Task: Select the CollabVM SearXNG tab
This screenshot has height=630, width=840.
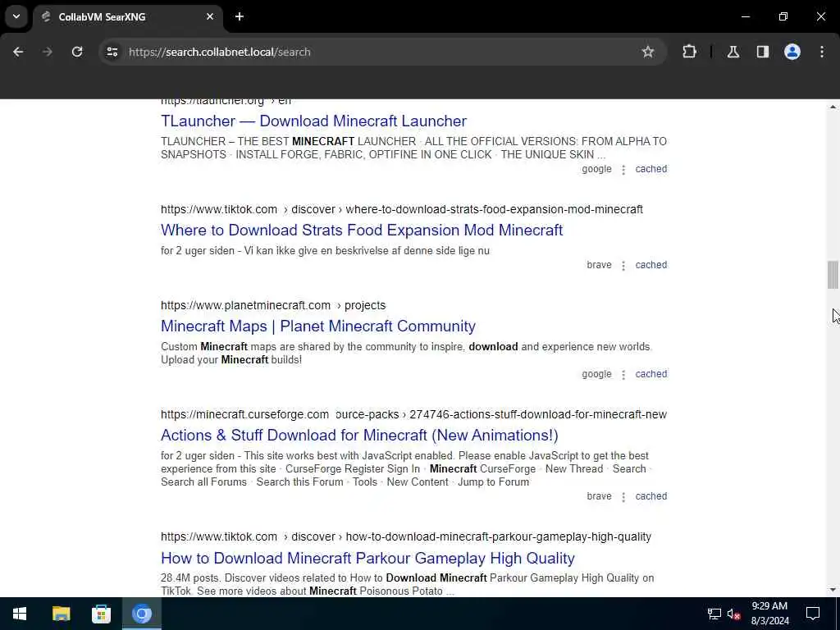Action: pos(129,16)
